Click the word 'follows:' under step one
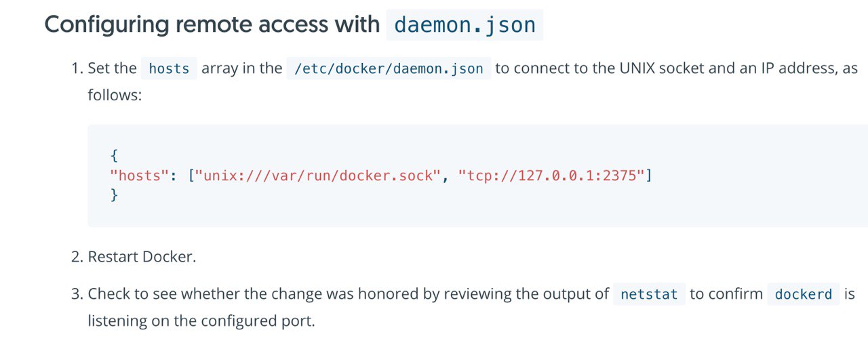The width and height of the screenshot is (868, 349). (x=115, y=94)
